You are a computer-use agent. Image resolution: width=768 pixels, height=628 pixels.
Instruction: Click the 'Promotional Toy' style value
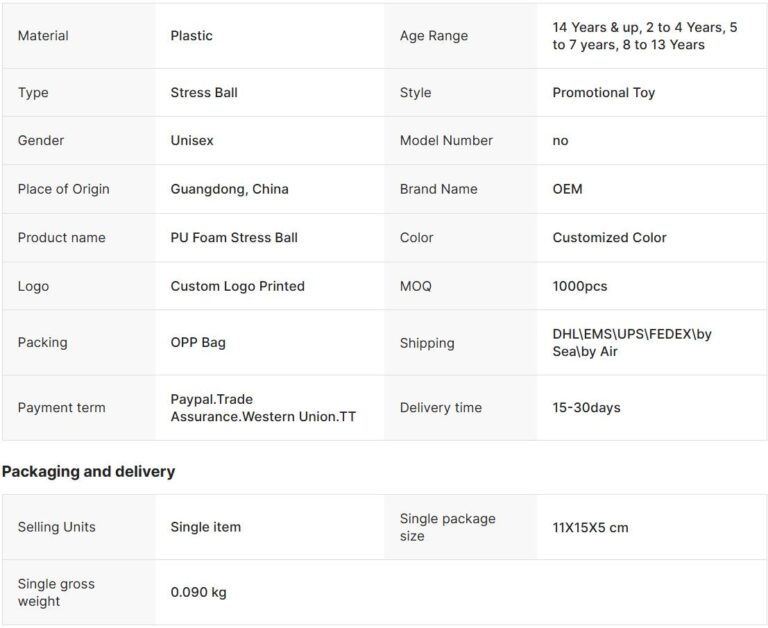pos(604,93)
